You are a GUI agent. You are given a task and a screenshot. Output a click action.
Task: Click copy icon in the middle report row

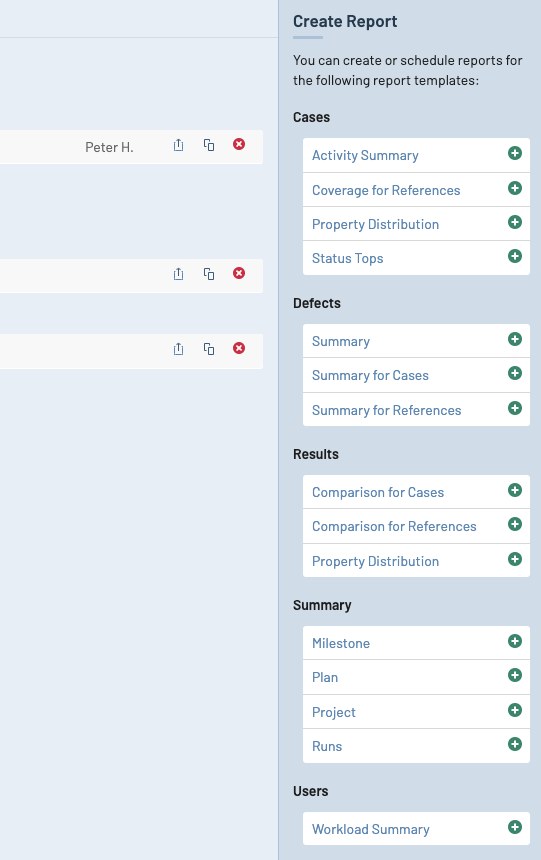[x=209, y=274]
